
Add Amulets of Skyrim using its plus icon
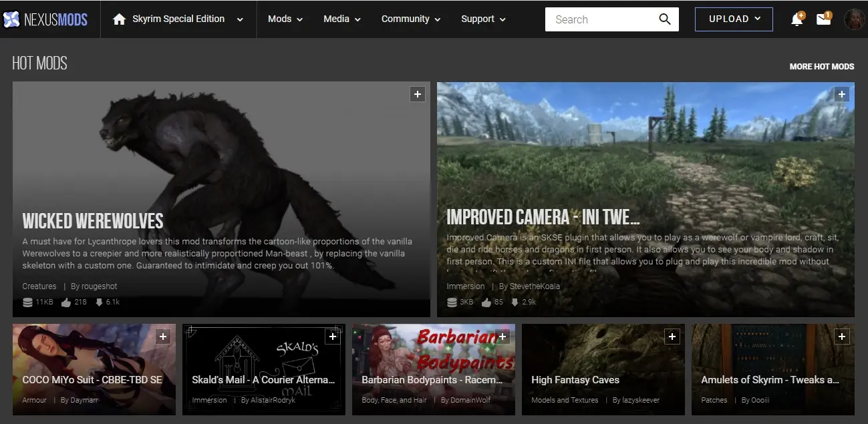tap(842, 337)
